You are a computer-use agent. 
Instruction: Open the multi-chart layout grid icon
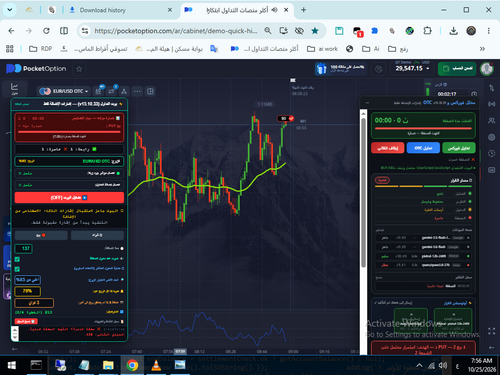coord(150,91)
